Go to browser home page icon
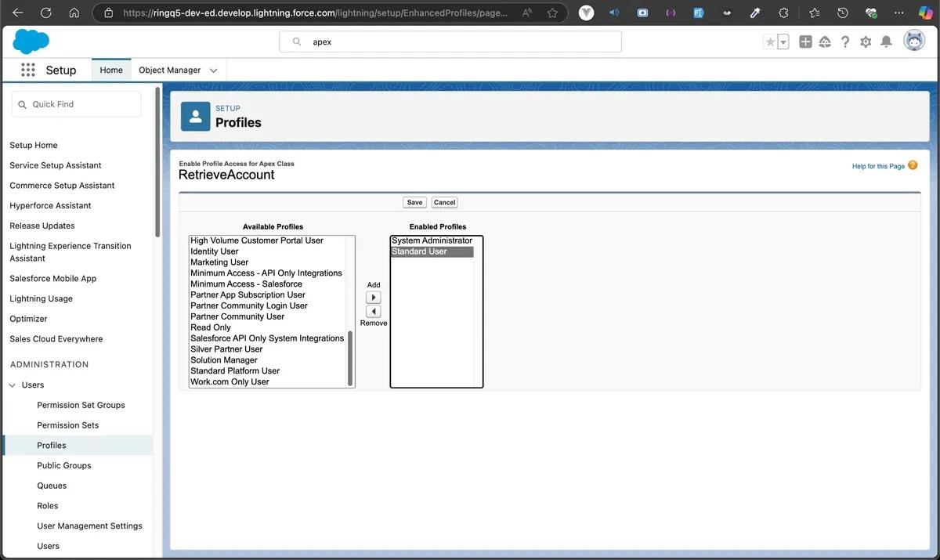The width and height of the screenshot is (940, 560). 74,13
